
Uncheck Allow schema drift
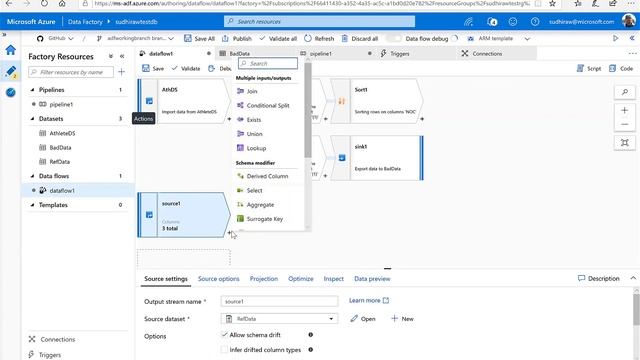pyautogui.click(x=224, y=335)
